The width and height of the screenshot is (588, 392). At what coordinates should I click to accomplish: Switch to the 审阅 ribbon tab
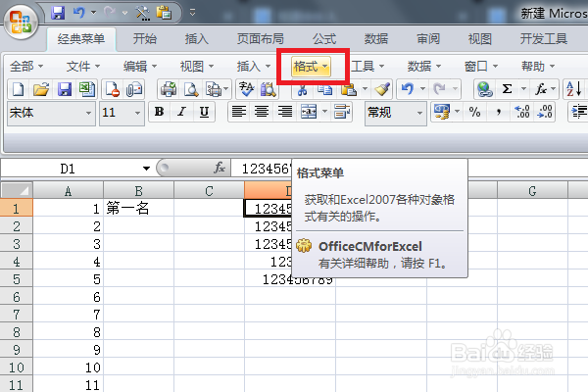(428, 38)
